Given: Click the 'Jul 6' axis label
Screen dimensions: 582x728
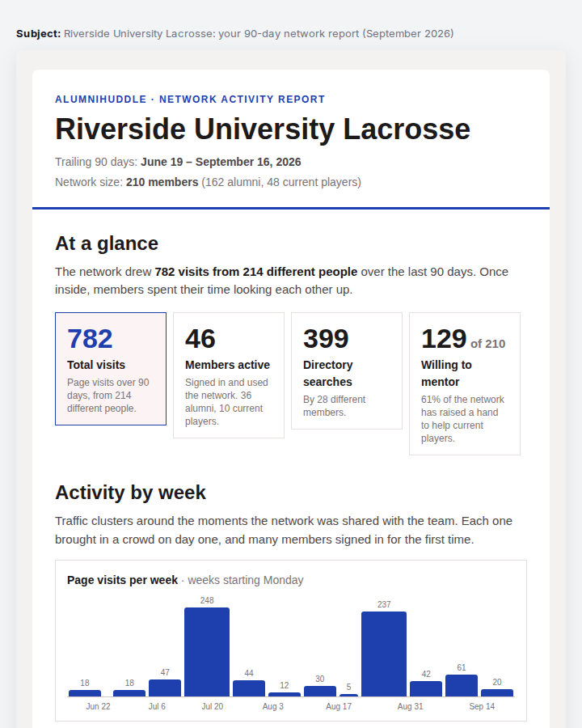Looking at the screenshot, I should click(157, 706).
